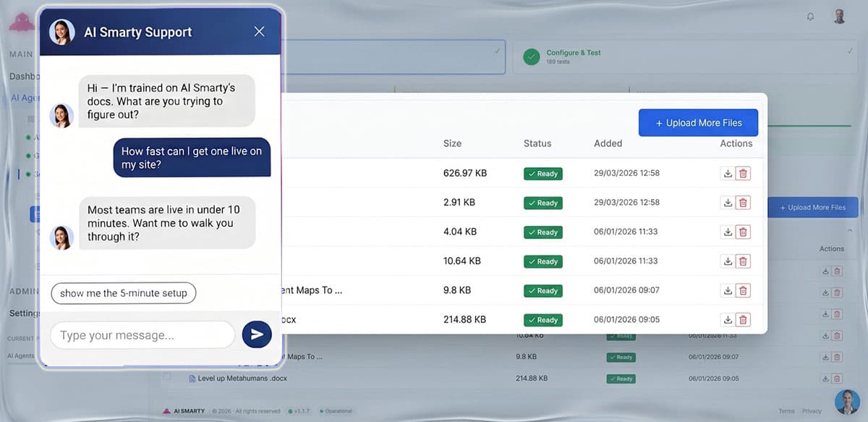The height and width of the screenshot is (422, 868).
Task: Click Ready badge of 214.88 KB background row
Action: tap(621, 379)
